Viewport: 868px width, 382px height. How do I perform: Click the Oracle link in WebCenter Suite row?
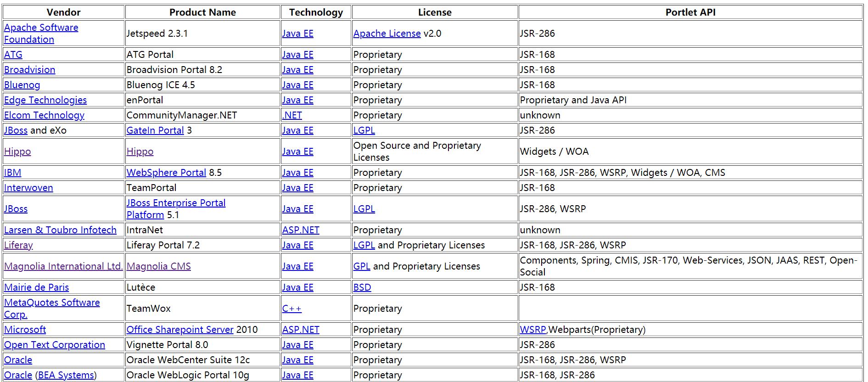point(18,360)
